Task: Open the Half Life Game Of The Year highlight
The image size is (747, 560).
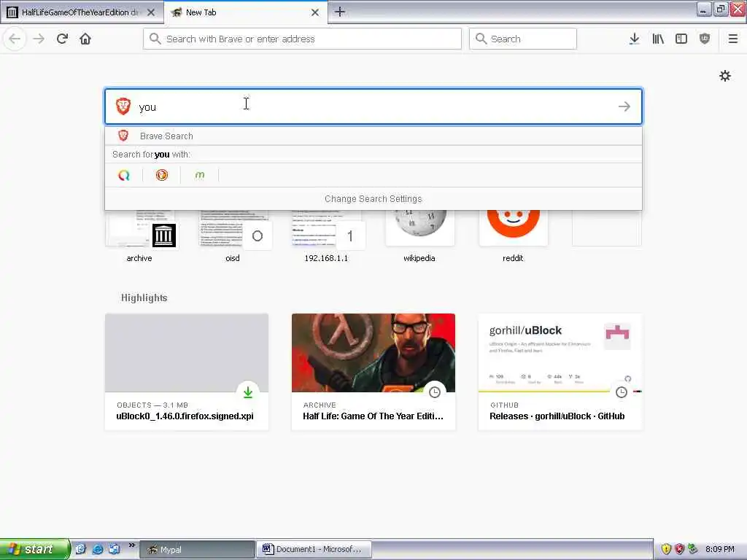Action: point(373,372)
